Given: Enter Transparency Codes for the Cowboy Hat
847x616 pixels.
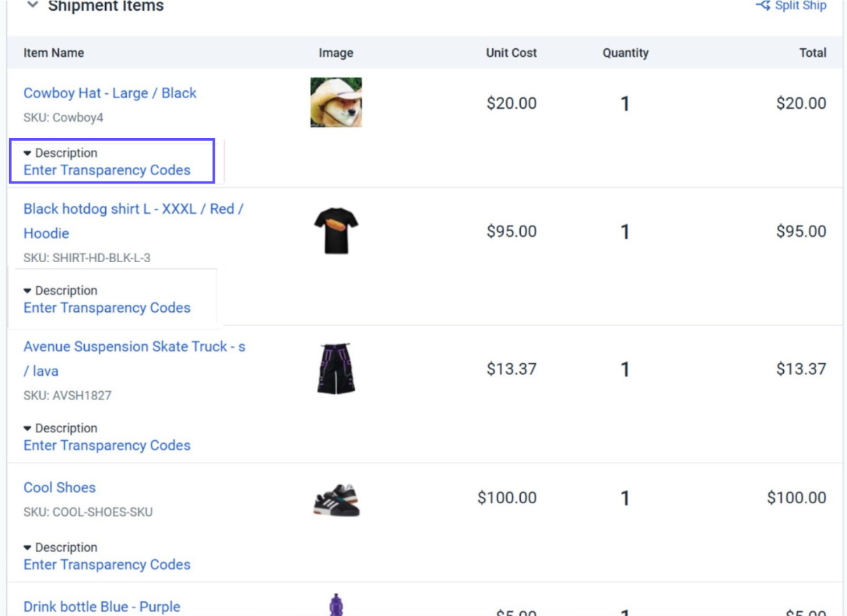Looking at the screenshot, I should click(107, 170).
